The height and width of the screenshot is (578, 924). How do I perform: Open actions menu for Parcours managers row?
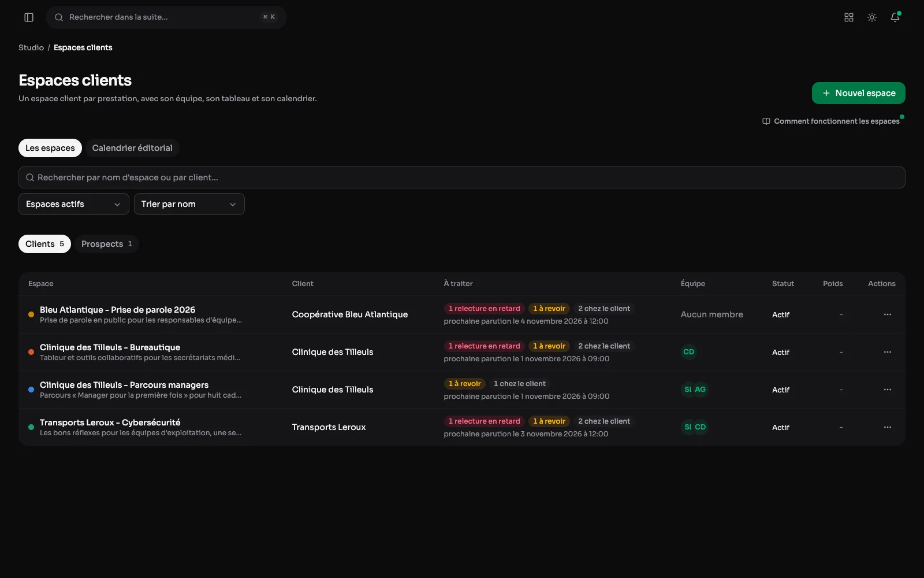pos(888,390)
